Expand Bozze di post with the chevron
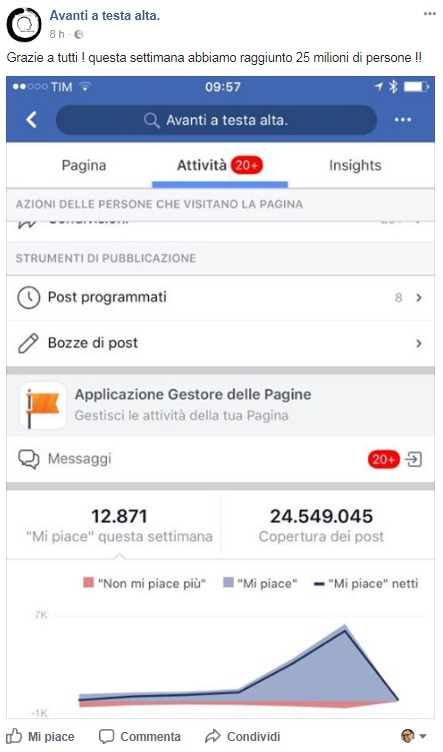The image size is (443, 752). click(419, 343)
